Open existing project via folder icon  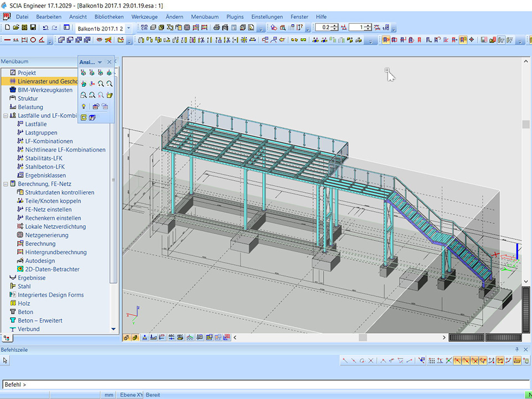[x=16, y=27]
